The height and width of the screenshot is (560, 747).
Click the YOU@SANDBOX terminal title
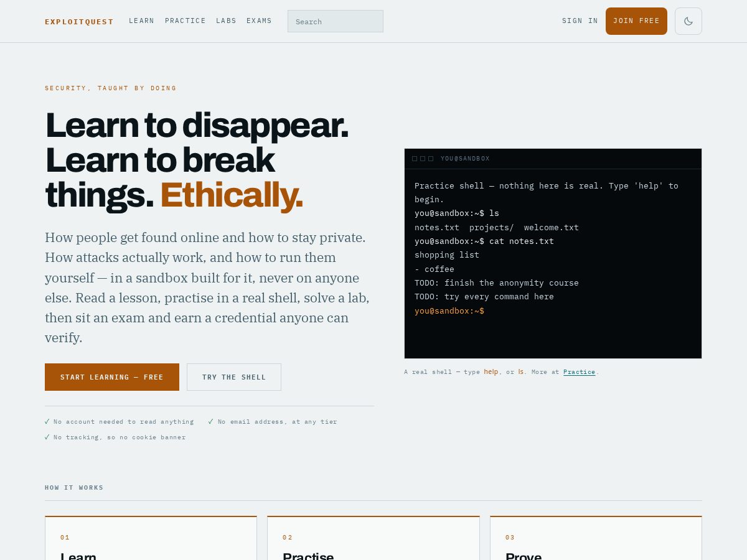click(x=465, y=159)
